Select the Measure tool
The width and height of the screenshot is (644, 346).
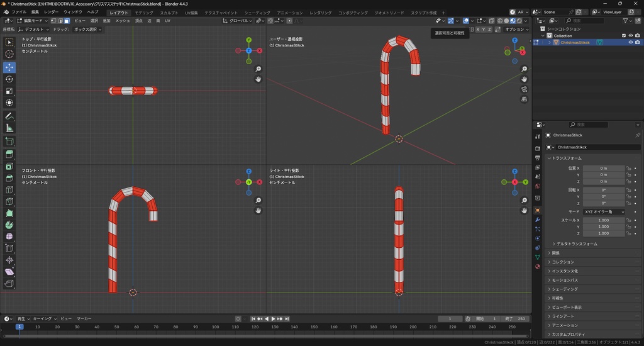coord(9,128)
